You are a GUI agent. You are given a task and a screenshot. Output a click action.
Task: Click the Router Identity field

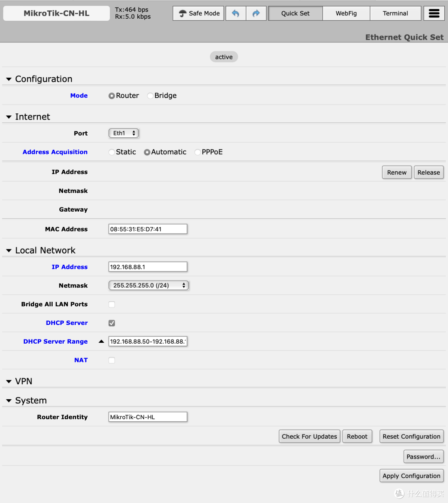(148, 417)
